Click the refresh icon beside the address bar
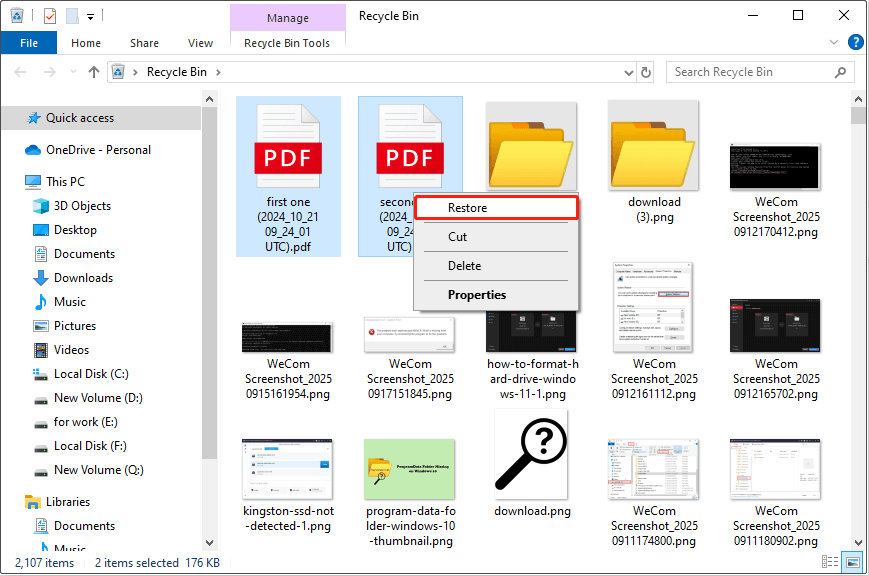 coord(645,71)
